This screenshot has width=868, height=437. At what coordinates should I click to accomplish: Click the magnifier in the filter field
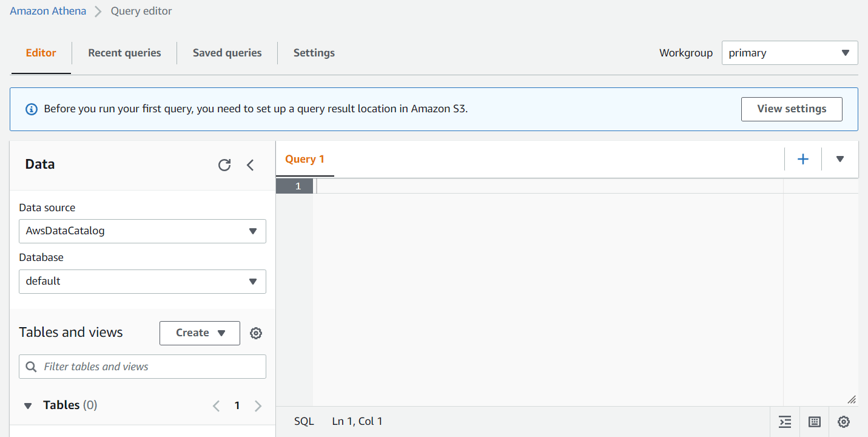coord(31,367)
